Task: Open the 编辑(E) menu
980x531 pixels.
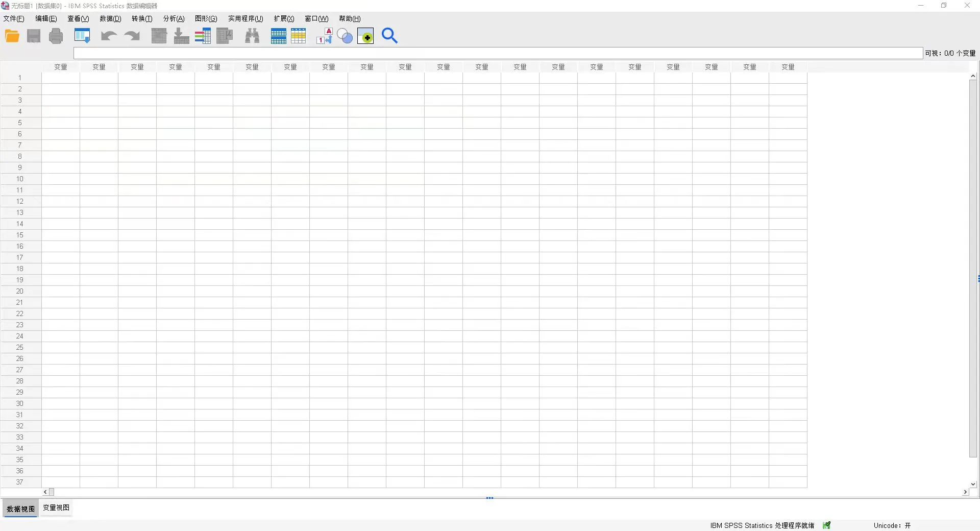Action: (46, 18)
